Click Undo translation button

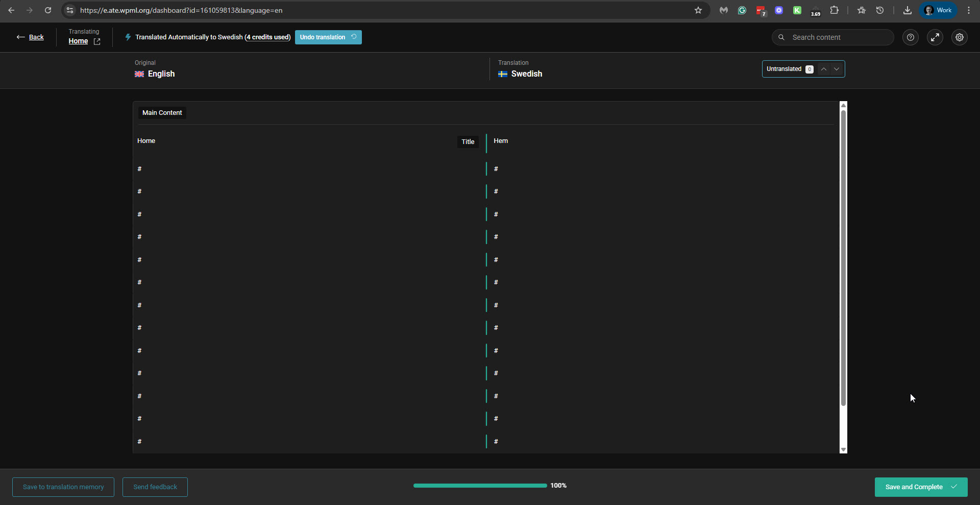(x=328, y=37)
